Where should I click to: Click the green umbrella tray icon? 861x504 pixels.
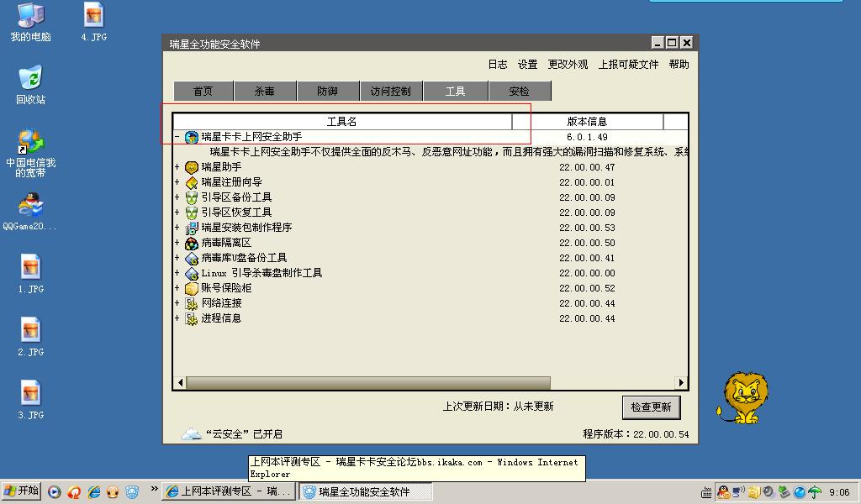(814, 492)
